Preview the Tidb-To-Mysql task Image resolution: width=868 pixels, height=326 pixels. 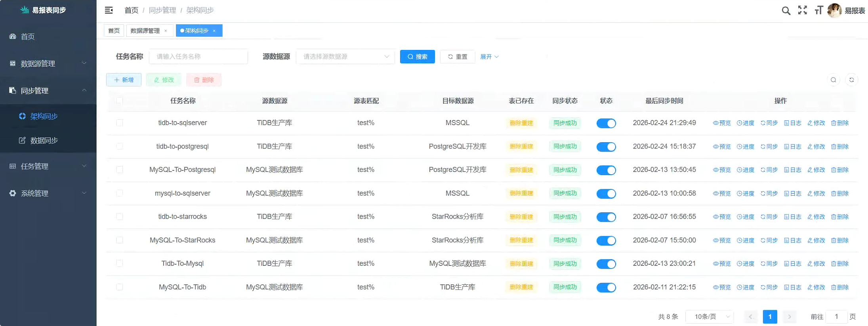[722, 264]
